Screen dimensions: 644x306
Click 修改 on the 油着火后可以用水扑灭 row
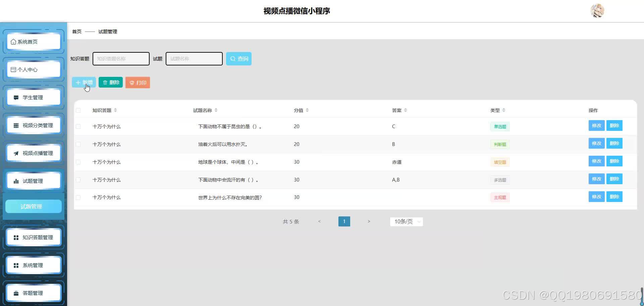tap(596, 143)
